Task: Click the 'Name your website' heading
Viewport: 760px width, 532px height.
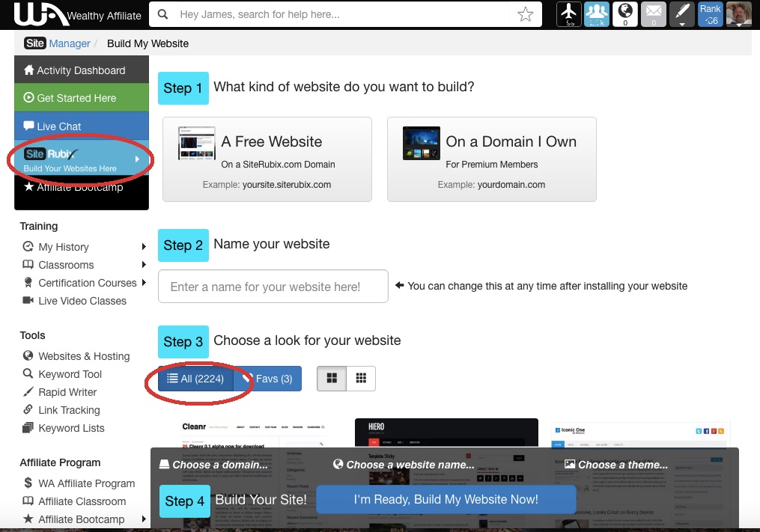Action: click(x=271, y=244)
